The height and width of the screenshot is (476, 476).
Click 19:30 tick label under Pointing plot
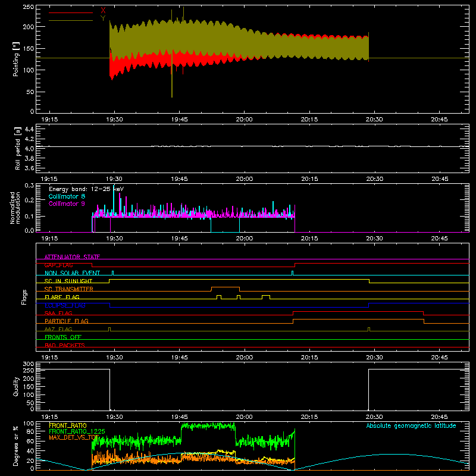coord(114,120)
